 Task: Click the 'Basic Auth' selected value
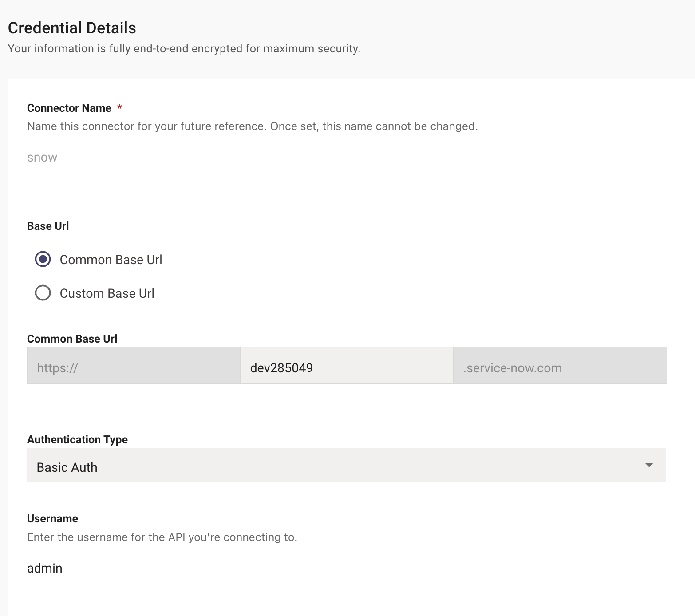click(x=67, y=467)
